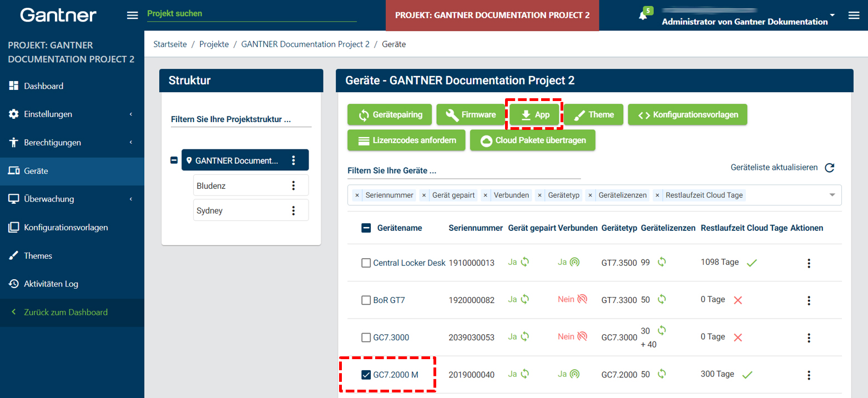This screenshot has height=398, width=868.
Task: Remove the Gerätelizenzen column chip
Action: pos(591,195)
